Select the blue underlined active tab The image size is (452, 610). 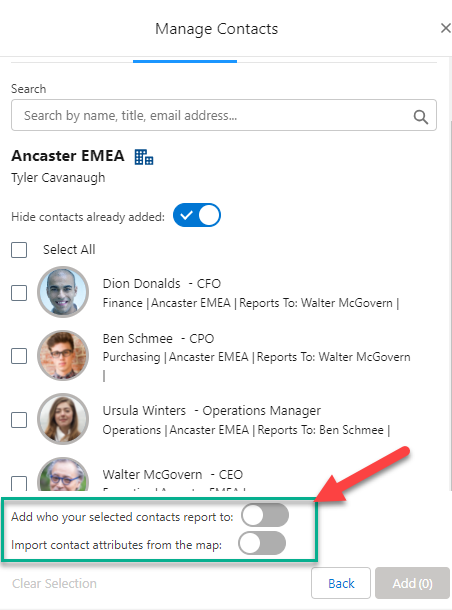click(x=185, y=61)
